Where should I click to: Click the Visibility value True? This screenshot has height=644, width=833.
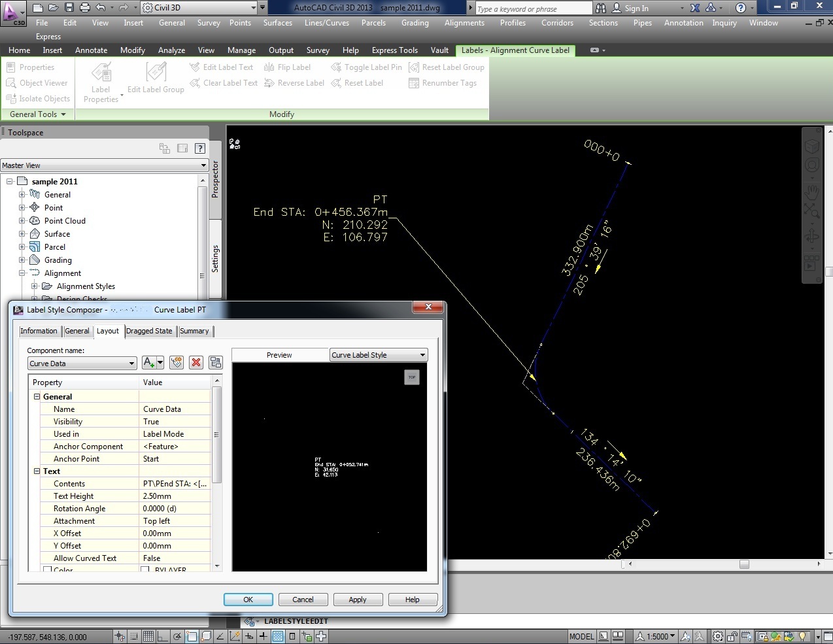point(175,422)
